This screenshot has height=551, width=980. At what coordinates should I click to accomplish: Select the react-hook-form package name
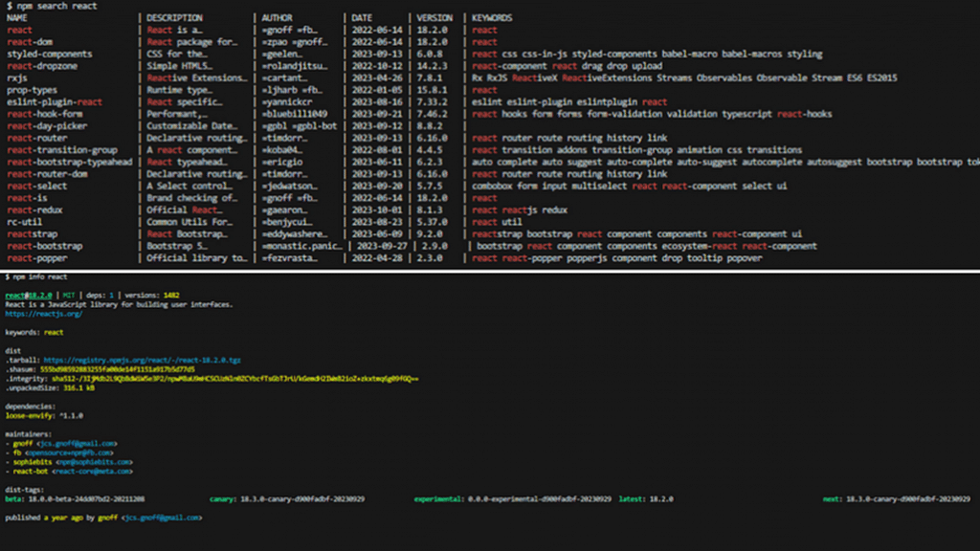pos(44,114)
